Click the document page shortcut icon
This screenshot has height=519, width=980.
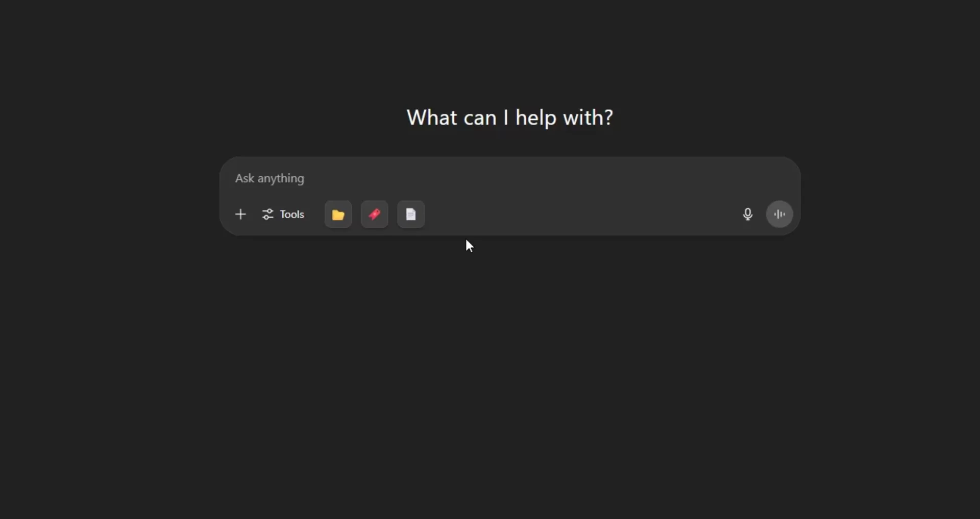click(411, 215)
